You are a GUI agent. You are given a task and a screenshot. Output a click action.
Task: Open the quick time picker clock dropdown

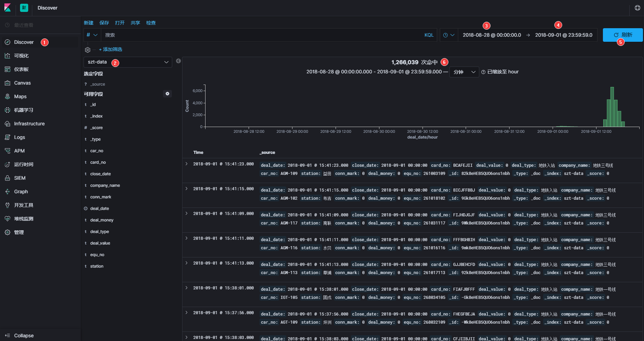449,35
